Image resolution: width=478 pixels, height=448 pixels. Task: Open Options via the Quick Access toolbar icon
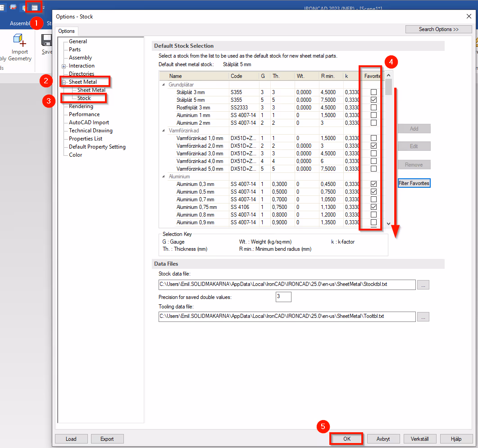(34, 7)
